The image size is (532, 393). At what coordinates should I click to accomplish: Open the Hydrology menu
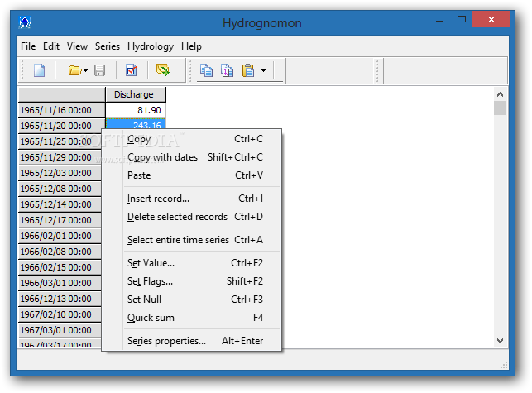151,46
